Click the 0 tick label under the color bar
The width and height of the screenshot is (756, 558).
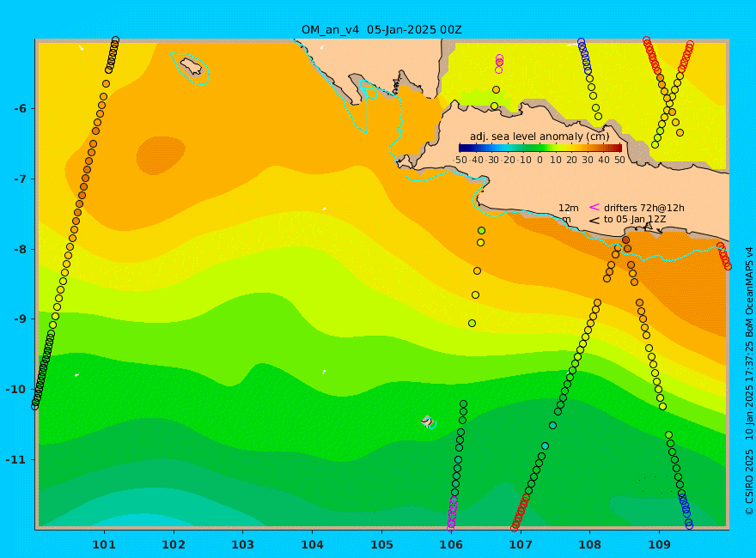point(540,160)
